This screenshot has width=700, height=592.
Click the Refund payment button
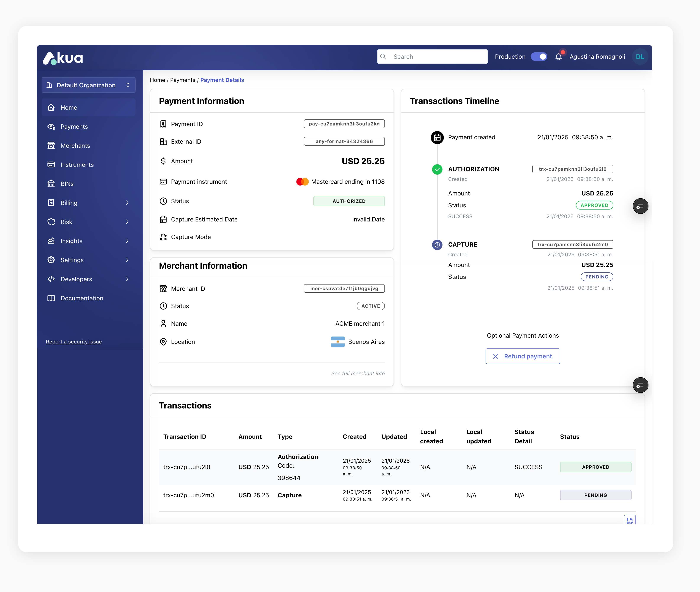pos(523,356)
